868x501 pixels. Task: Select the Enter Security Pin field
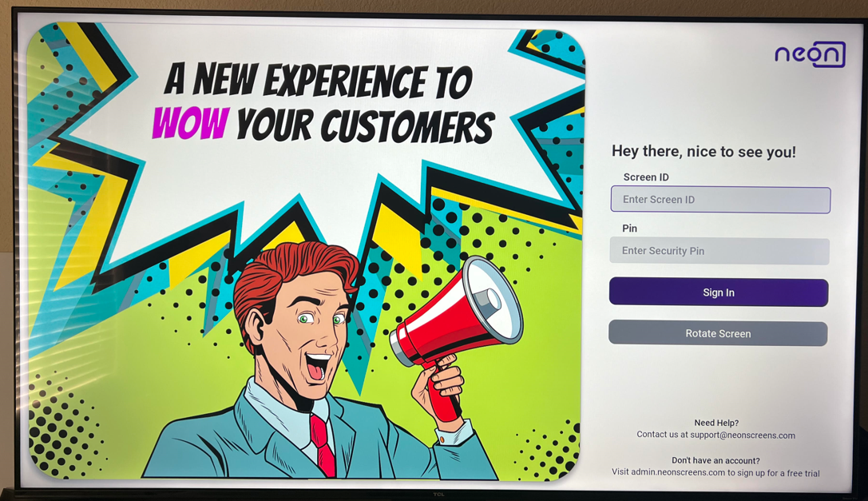pyautogui.click(x=719, y=251)
